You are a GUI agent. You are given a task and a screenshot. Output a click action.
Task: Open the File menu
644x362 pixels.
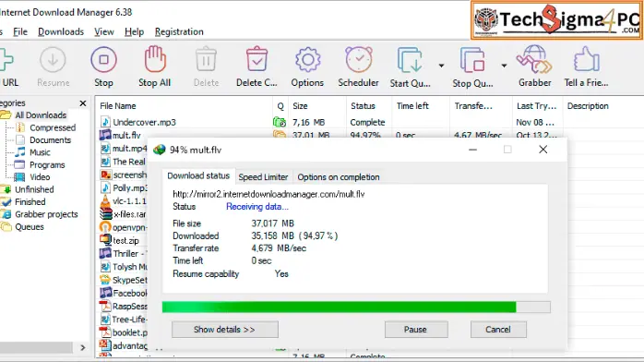[20, 31]
